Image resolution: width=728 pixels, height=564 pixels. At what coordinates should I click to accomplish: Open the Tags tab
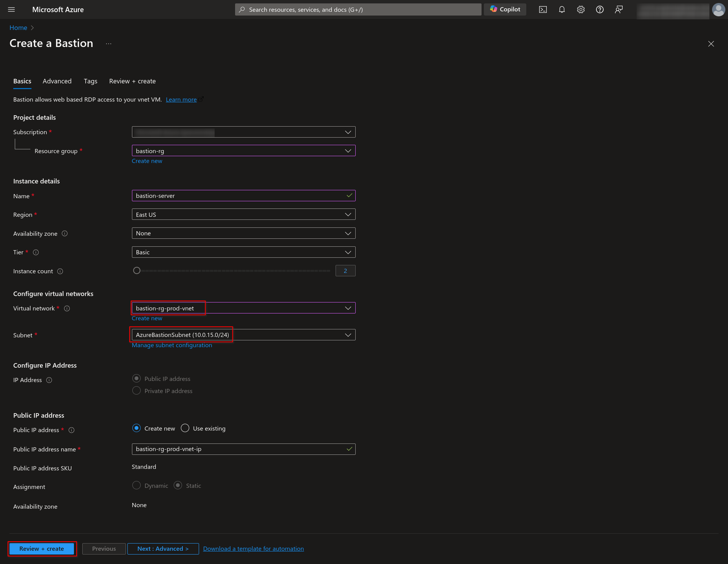coord(90,81)
